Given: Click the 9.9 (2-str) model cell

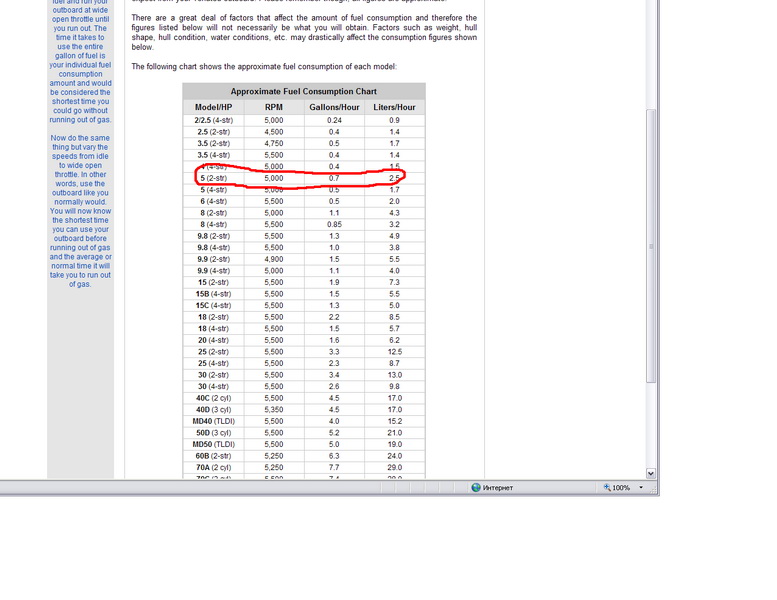Looking at the screenshot, I should click(213, 259).
